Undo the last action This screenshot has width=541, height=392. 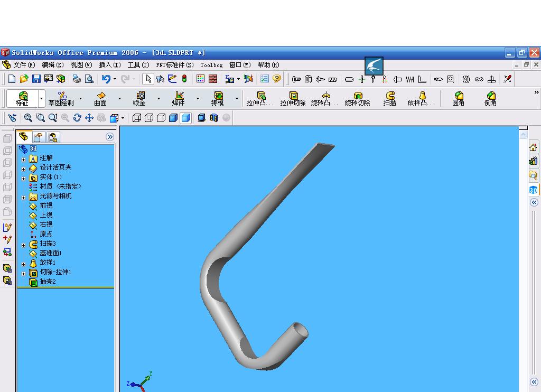pyautogui.click(x=106, y=79)
